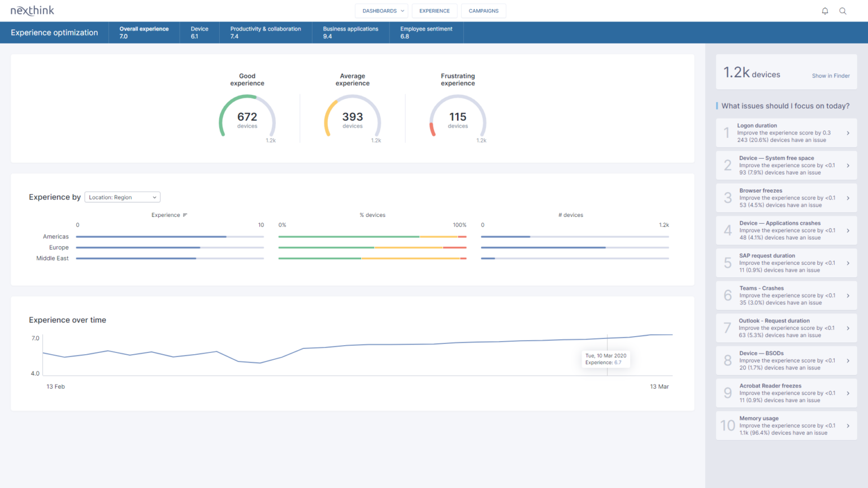Switch to the Device tab
The width and height of the screenshot is (868, 488).
pos(199,32)
